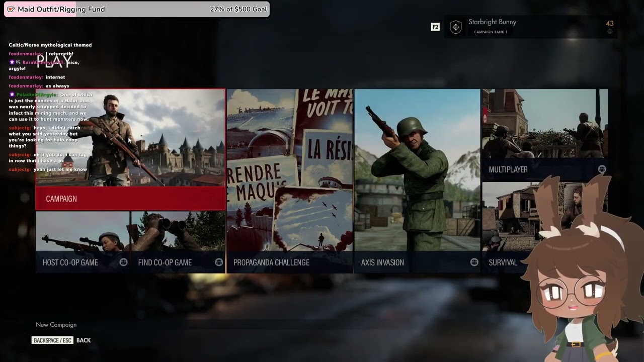The height and width of the screenshot is (362, 644).
Task: Open Find Co-op Game
Action: [178, 242]
